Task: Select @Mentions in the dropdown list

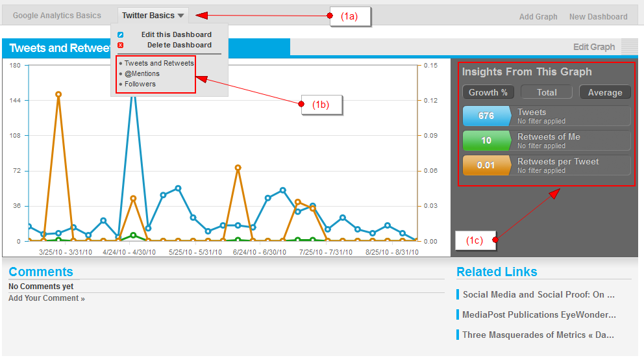Action: point(142,73)
